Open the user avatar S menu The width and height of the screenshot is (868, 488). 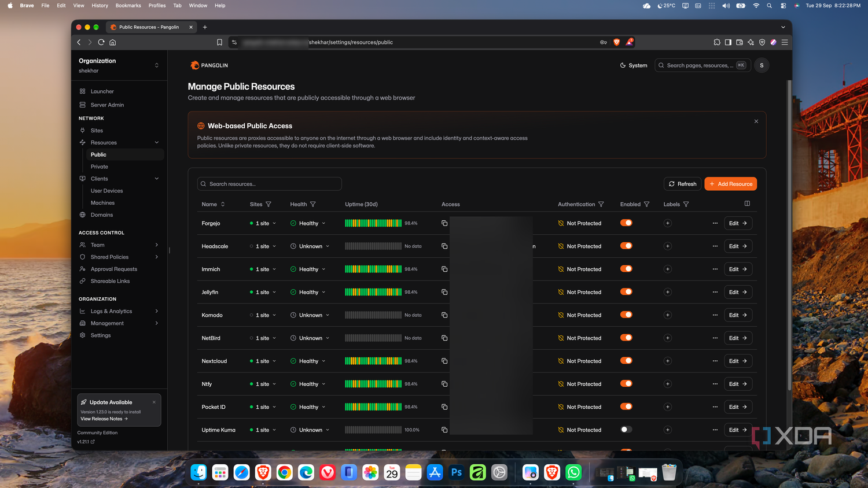click(x=762, y=65)
